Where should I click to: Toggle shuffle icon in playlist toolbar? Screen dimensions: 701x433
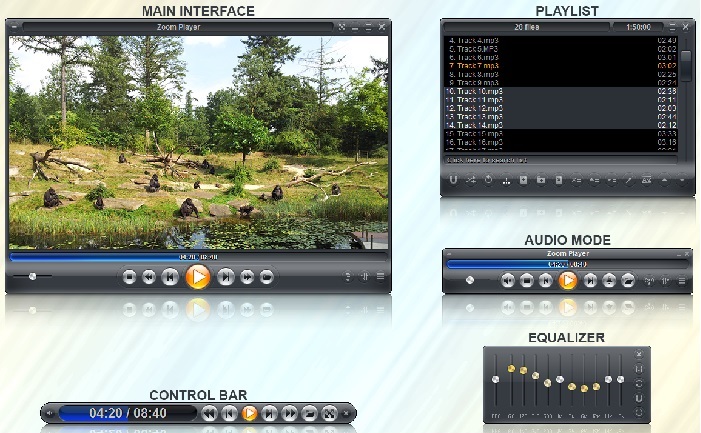(470, 181)
